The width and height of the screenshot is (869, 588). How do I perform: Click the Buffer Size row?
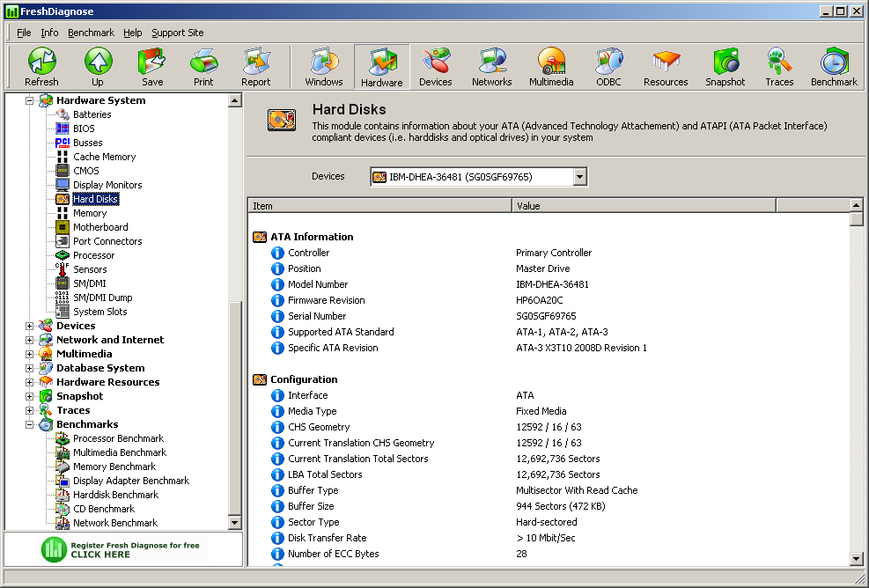pyautogui.click(x=549, y=506)
